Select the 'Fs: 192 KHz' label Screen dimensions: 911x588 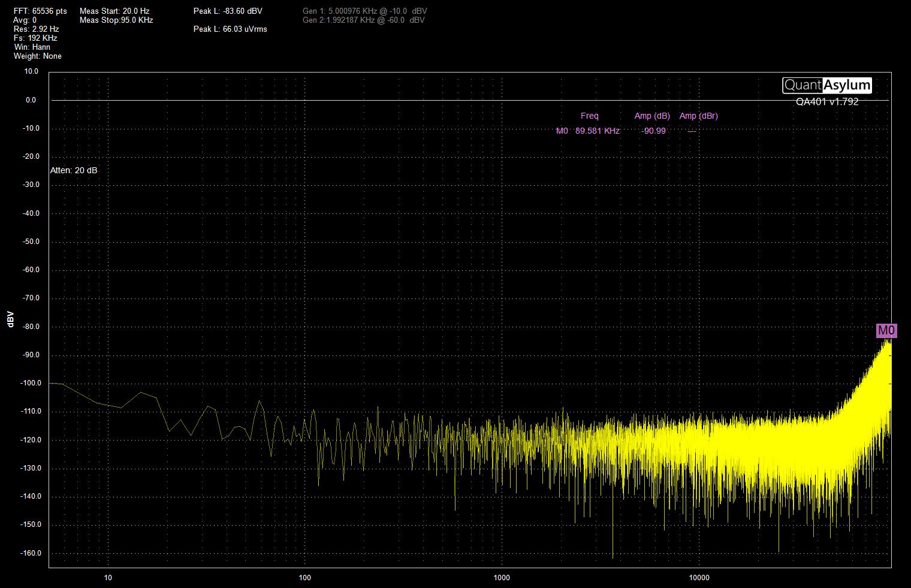coord(35,38)
